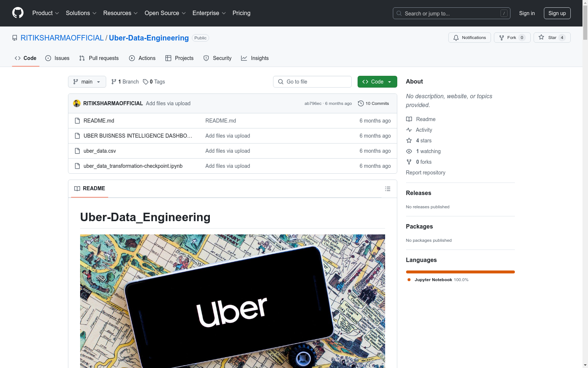
Task: Click the Actions play icon
Action: click(x=132, y=58)
